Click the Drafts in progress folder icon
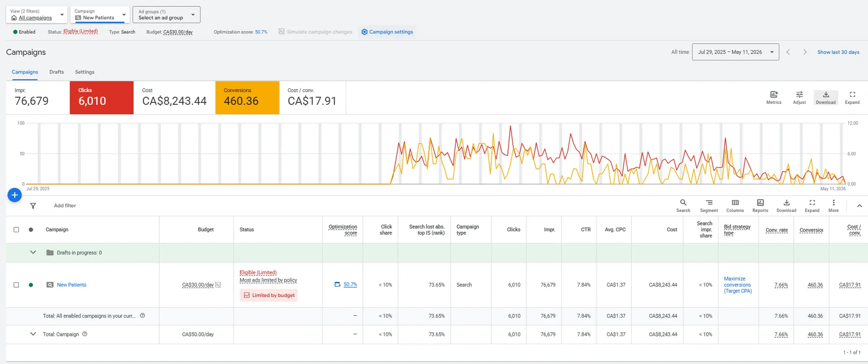868x364 pixels. [50, 252]
